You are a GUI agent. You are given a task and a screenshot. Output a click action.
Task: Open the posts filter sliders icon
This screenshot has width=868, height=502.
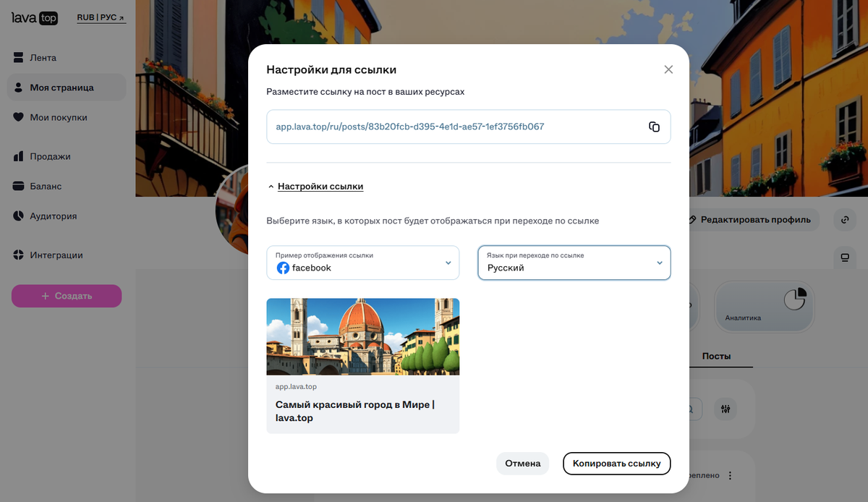tap(726, 409)
